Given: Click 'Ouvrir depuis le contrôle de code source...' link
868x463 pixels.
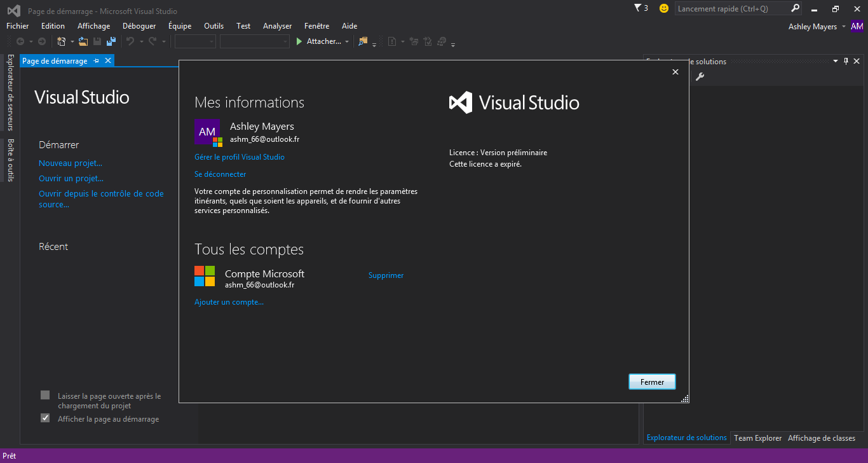Looking at the screenshot, I should [x=101, y=199].
